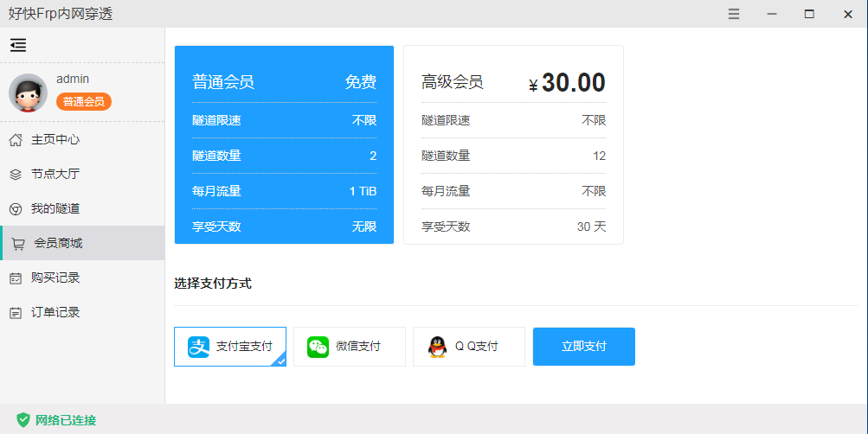The image size is (868, 434).
Task: Select 微信支付 payment method
Action: pyautogui.click(x=349, y=347)
